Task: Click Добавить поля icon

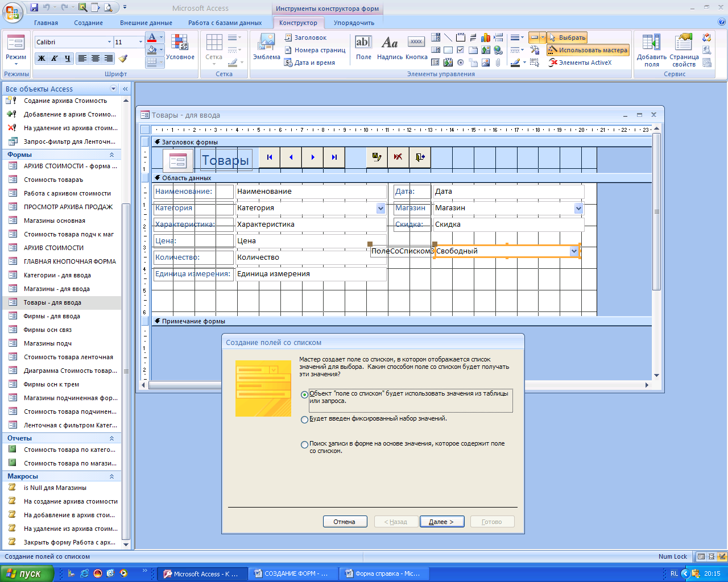Action: tap(651, 50)
